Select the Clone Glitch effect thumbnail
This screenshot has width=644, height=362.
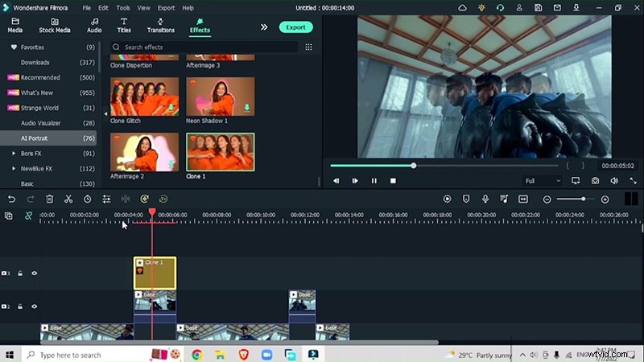[x=145, y=97]
